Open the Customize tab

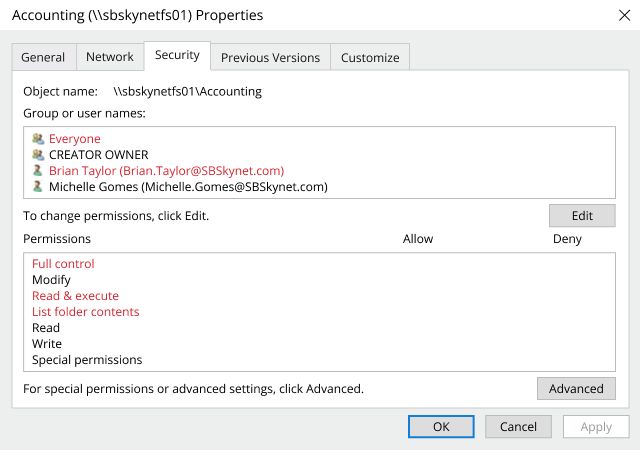370,57
